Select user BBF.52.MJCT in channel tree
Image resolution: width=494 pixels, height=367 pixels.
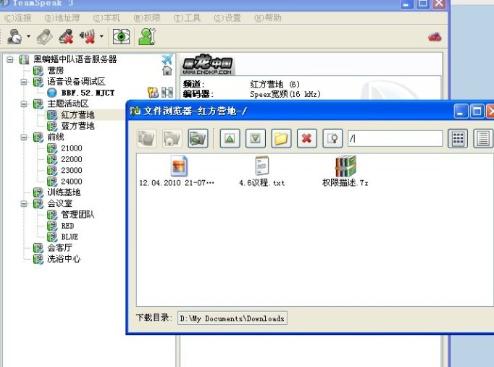click(88, 93)
